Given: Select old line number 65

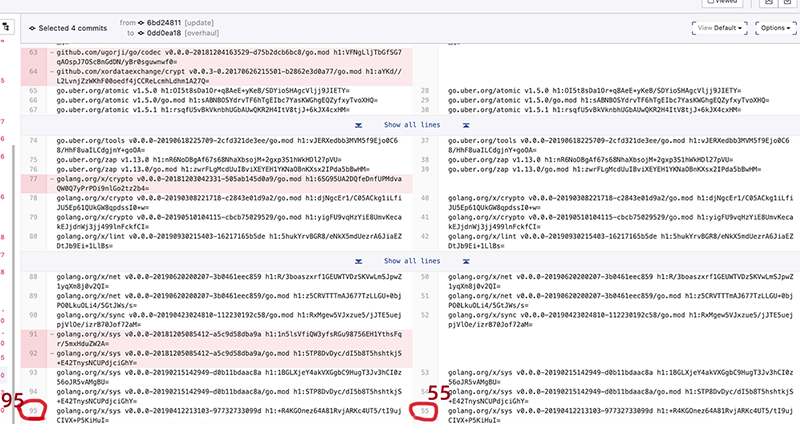Looking at the screenshot, I should click(34, 91).
